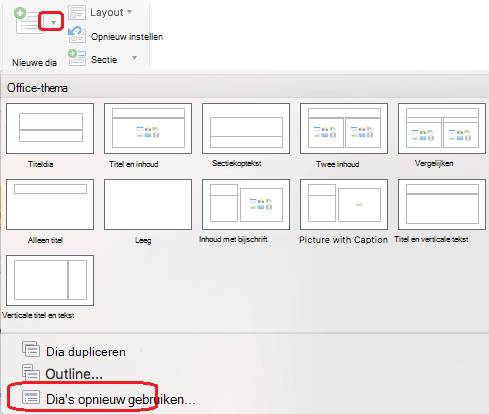Screen dimensions: 489x414
Task: Choose the Verticale titel en tekst thumbnail
Action: tap(50, 280)
